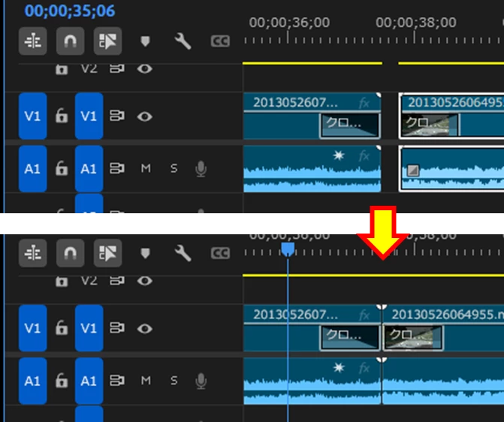Toggle V2 sync lock in lower timeline
Screen dimensions: 504x422
pyautogui.click(x=117, y=281)
